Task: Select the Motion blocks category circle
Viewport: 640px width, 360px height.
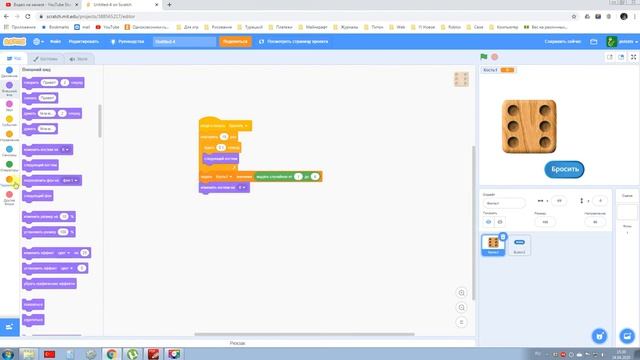Action: tap(9, 70)
